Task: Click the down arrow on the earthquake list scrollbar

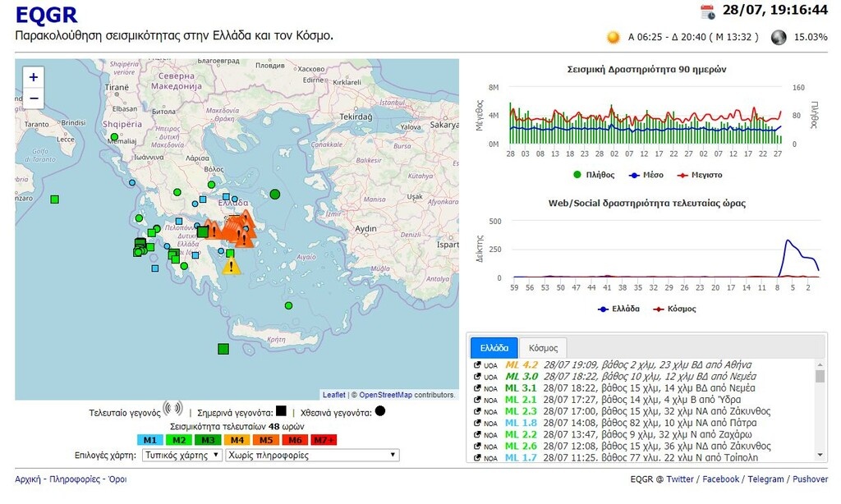Action: coord(821,456)
